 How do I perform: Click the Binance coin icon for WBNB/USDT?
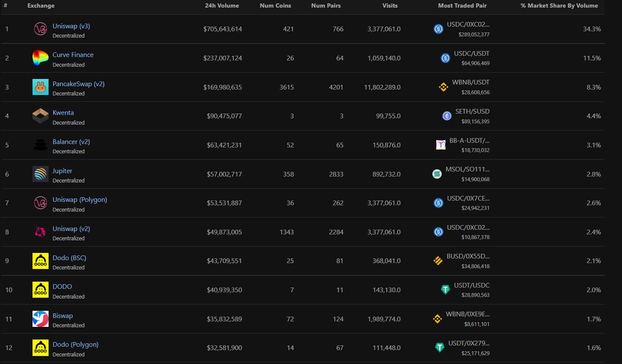coord(443,87)
